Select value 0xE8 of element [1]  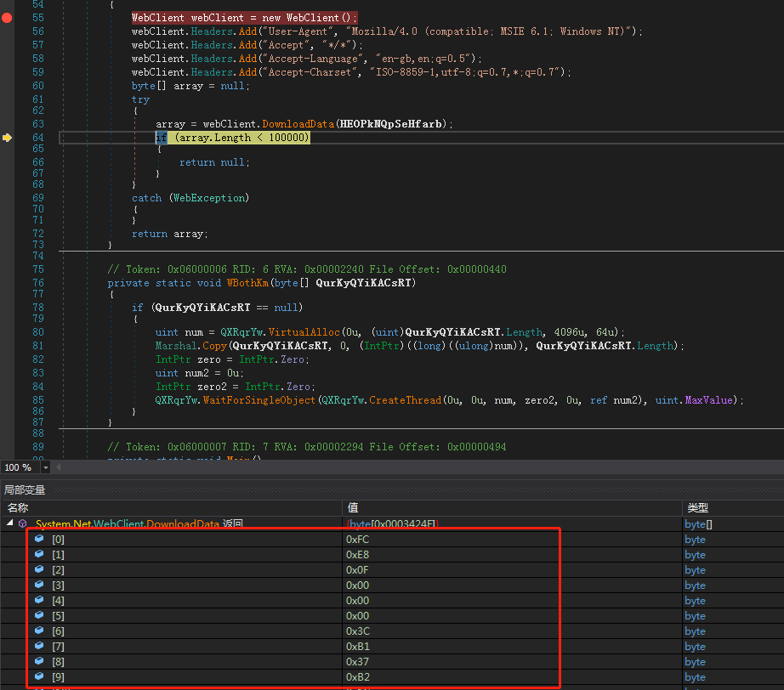[x=357, y=555]
